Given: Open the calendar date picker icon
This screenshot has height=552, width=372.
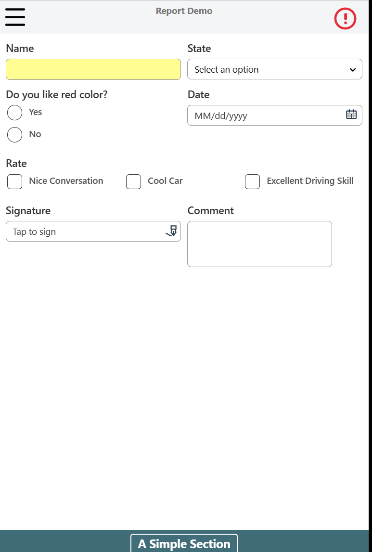Looking at the screenshot, I should (351, 114).
